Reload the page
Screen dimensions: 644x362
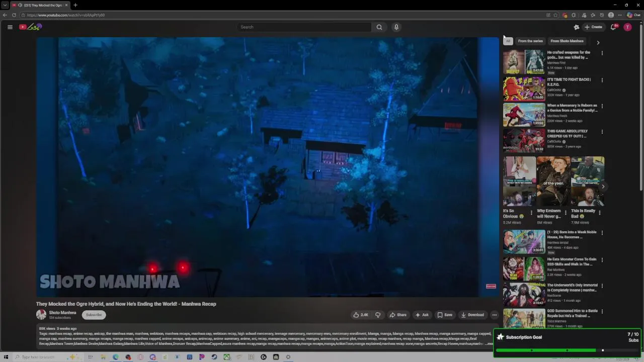14,15
